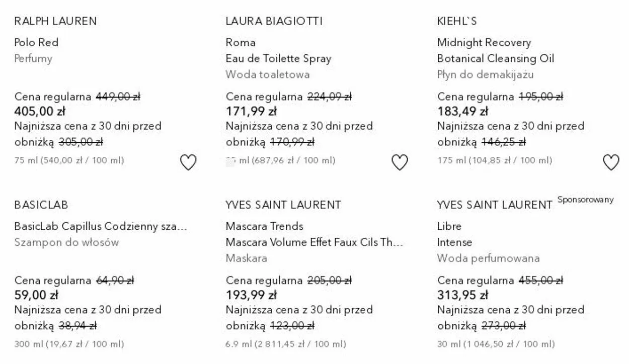This screenshot has width=629, height=364.
Task: Open the Libre product title
Action: tap(449, 226)
